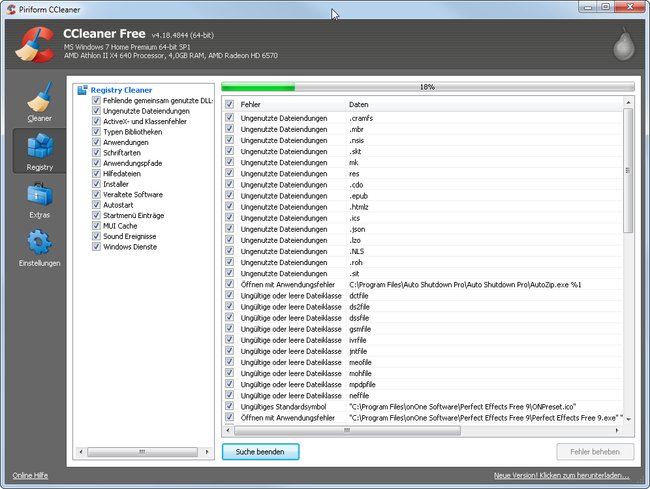
Task: Open the Einstellungen gear icon
Action: click(x=40, y=242)
